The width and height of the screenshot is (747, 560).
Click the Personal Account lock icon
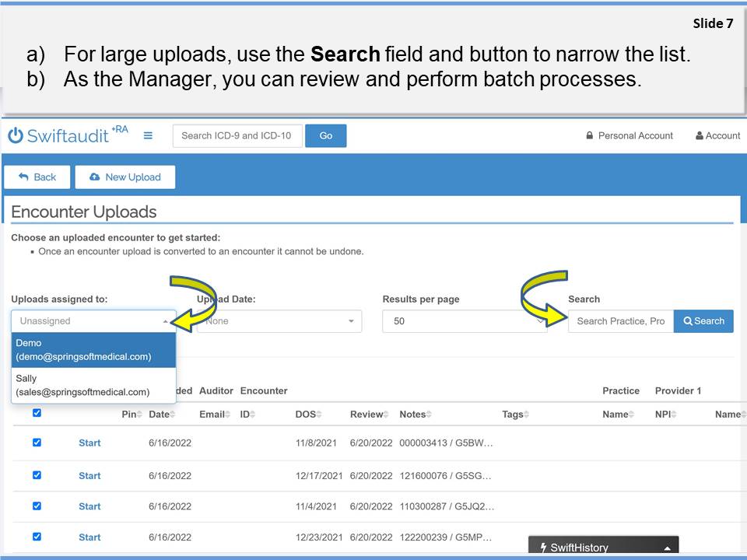tap(590, 136)
